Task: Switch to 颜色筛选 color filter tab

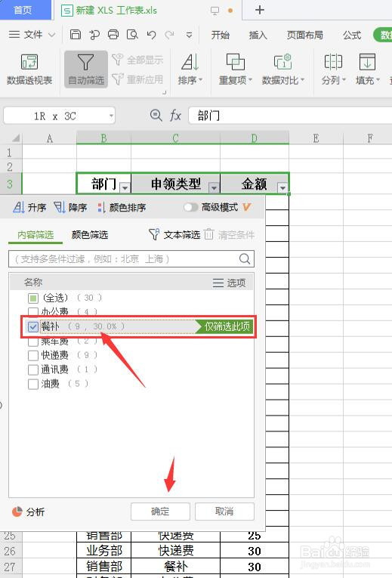Action: 90,235
